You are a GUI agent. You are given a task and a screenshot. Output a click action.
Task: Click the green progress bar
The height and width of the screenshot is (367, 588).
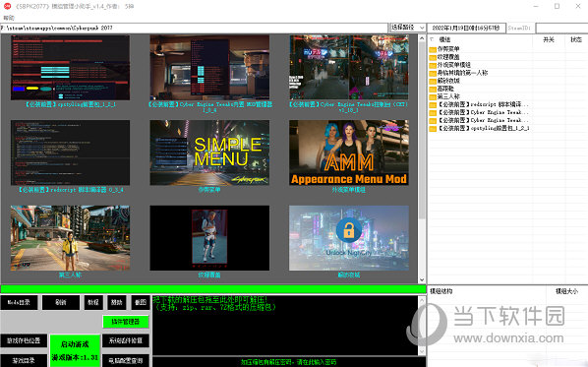tap(213, 289)
